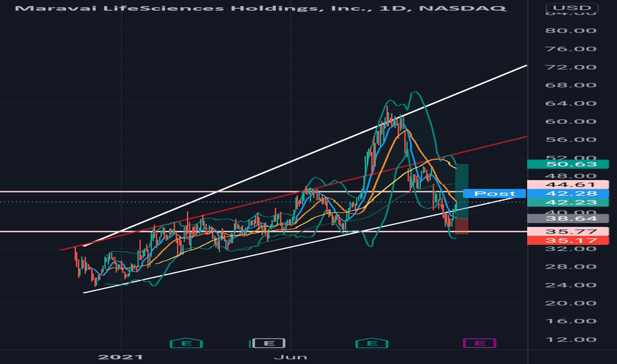
Task: Select the green profit zone of the long position
Action: click(x=461, y=191)
